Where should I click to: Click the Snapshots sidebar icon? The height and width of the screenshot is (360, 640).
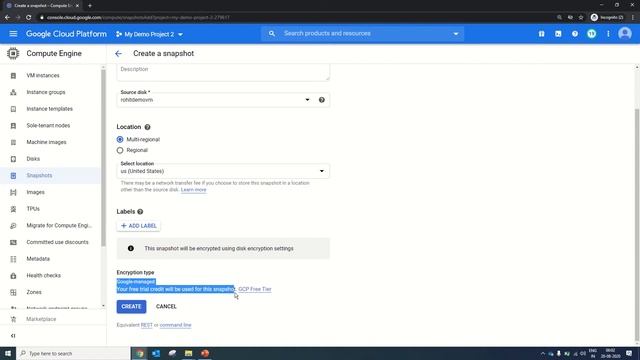coord(13,176)
